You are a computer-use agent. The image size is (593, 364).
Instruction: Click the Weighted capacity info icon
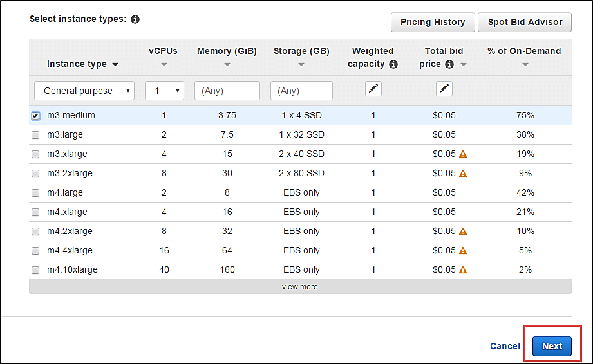393,64
